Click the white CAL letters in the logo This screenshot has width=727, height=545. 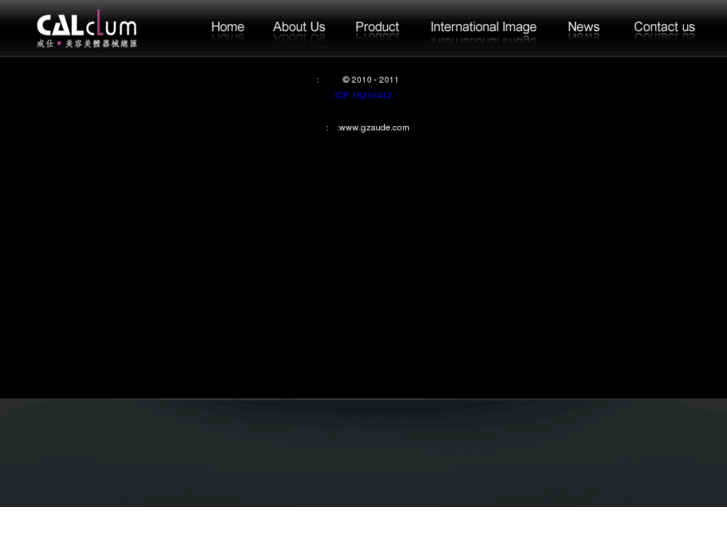pyautogui.click(x=60, y=26)
